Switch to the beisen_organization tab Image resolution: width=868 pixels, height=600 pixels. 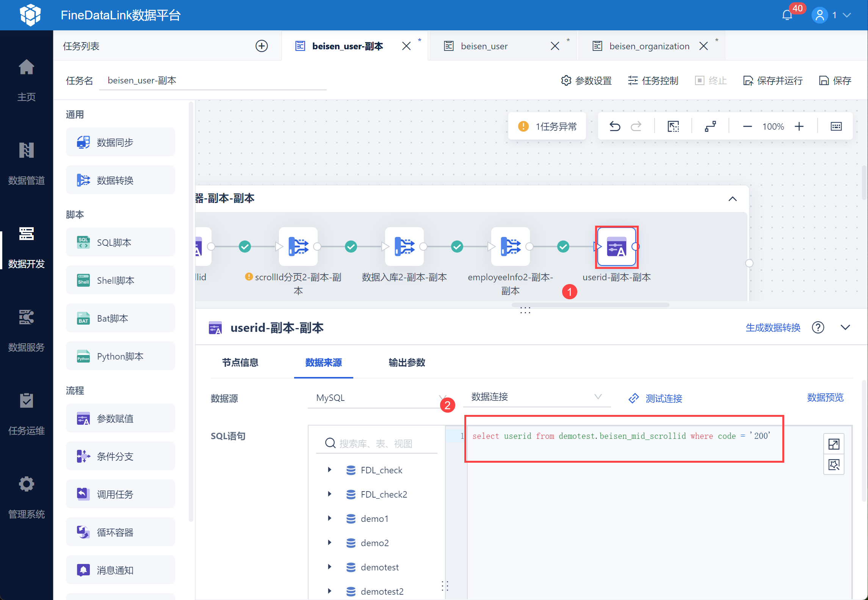tap(649, 46)
